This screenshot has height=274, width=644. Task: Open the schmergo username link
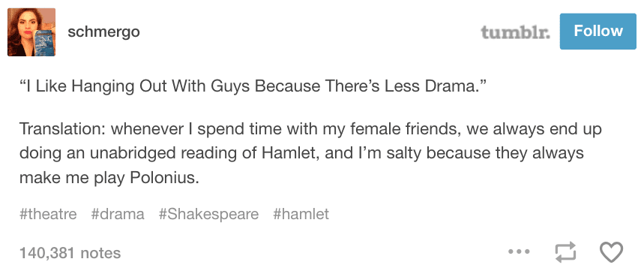click(x=103, y=32)
